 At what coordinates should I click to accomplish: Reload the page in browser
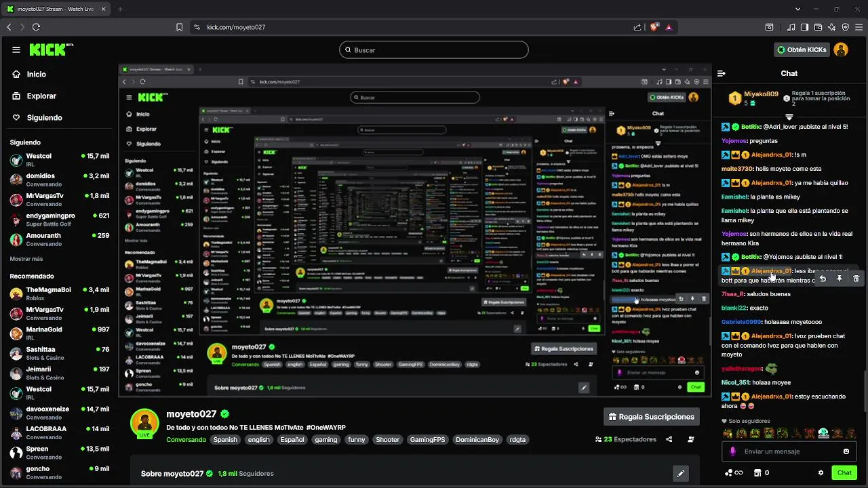(36, 27)
